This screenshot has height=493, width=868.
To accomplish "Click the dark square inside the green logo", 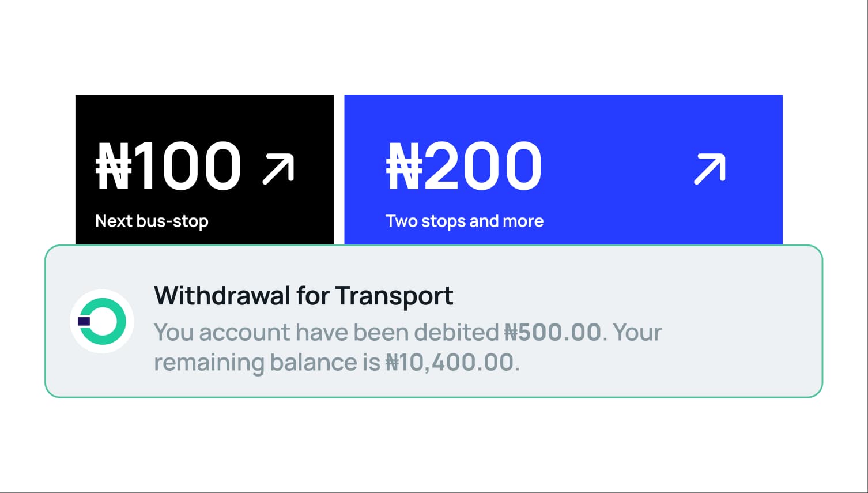I will tap(84, 321).
